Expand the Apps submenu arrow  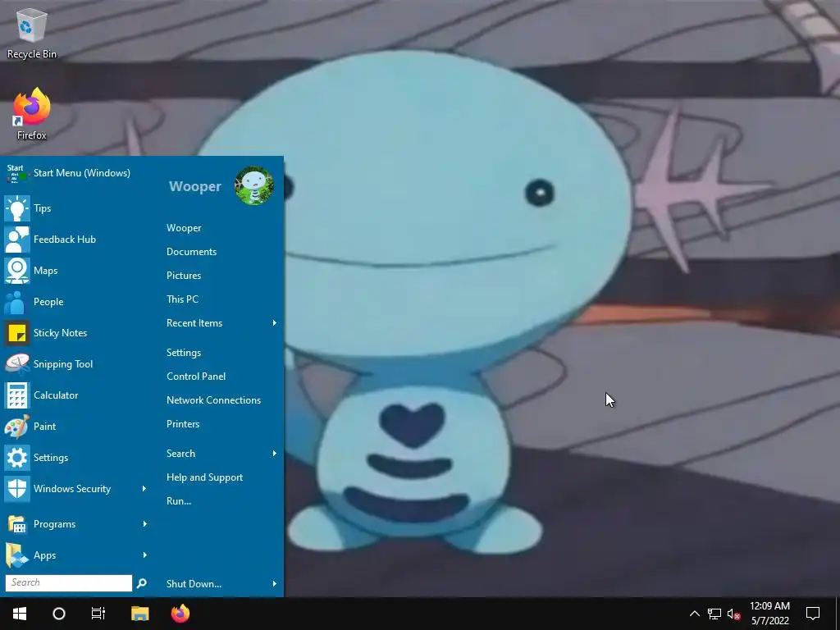[144, 555]
